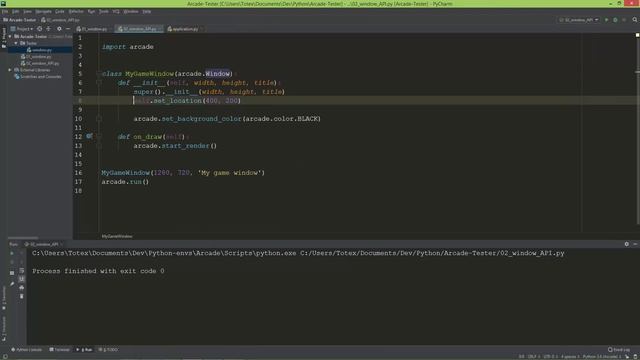
Task: Open the Navigate menu
Action: coord(44,11)
